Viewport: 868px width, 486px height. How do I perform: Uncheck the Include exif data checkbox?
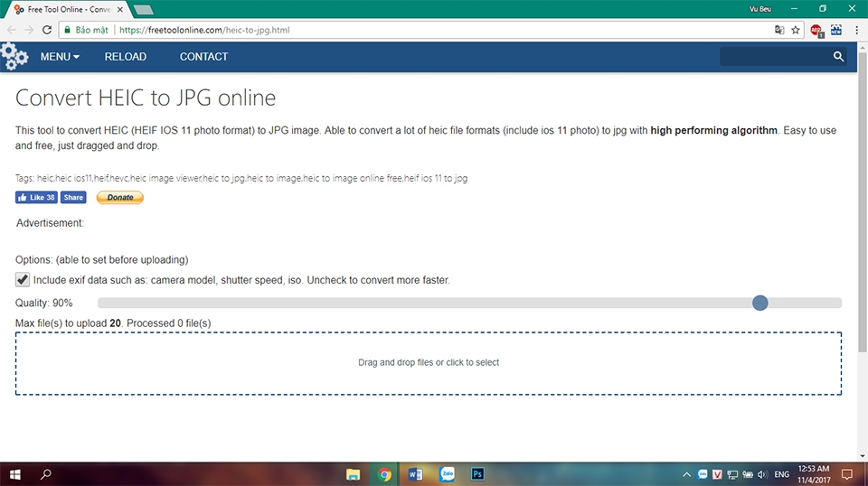pyautogui.click(x=22, y=280)
